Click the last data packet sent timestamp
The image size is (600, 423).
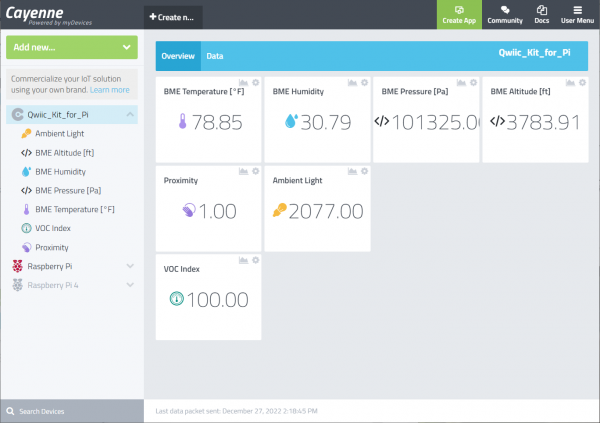point(236,411)
